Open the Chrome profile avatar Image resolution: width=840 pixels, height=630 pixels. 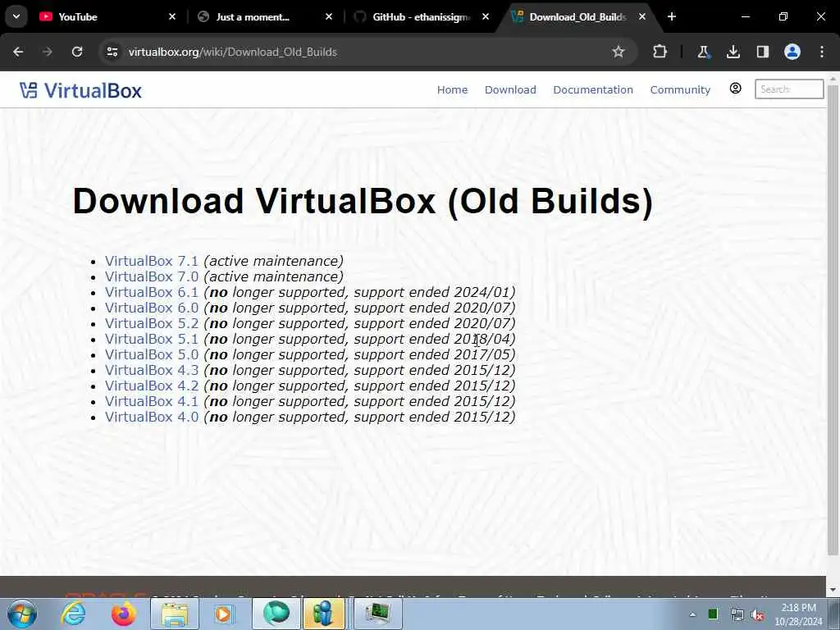pyautogui.click(x=792, y=52)
